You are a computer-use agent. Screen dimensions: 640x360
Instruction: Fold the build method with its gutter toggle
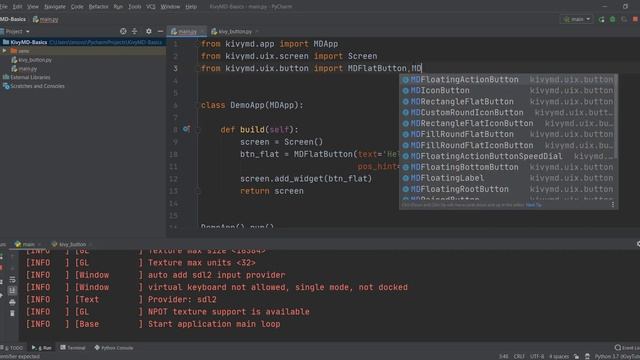198,130
